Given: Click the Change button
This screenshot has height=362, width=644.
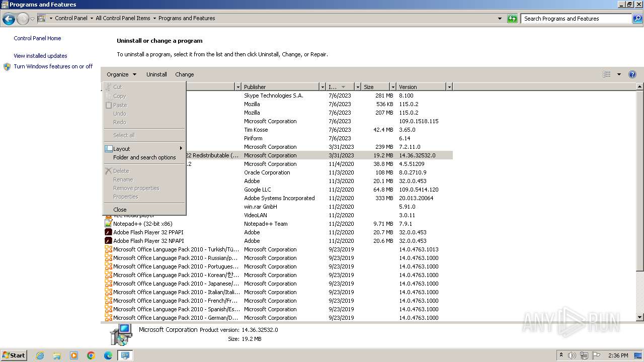Looking at the screenshot, I should 185,74.
